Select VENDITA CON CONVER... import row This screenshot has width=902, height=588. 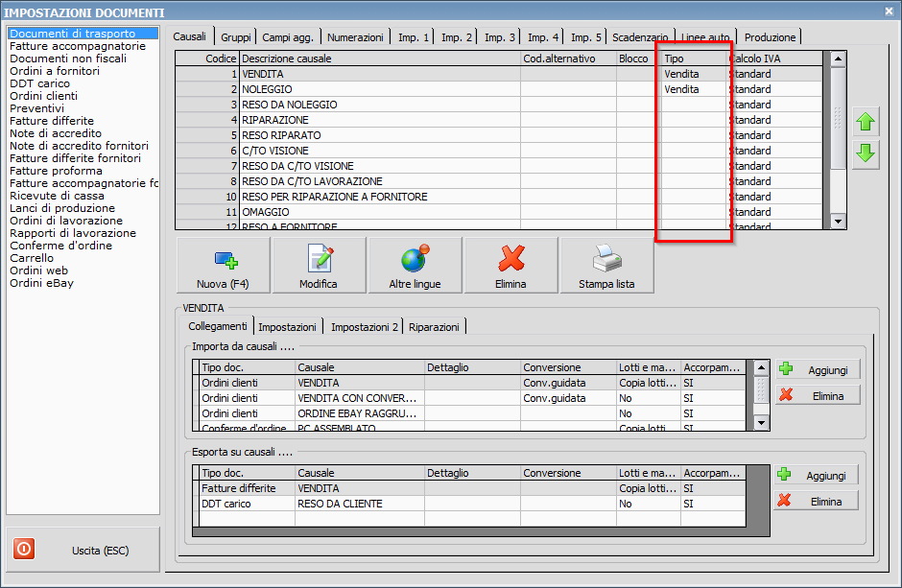pyautogui.click(x=469, y=398)
